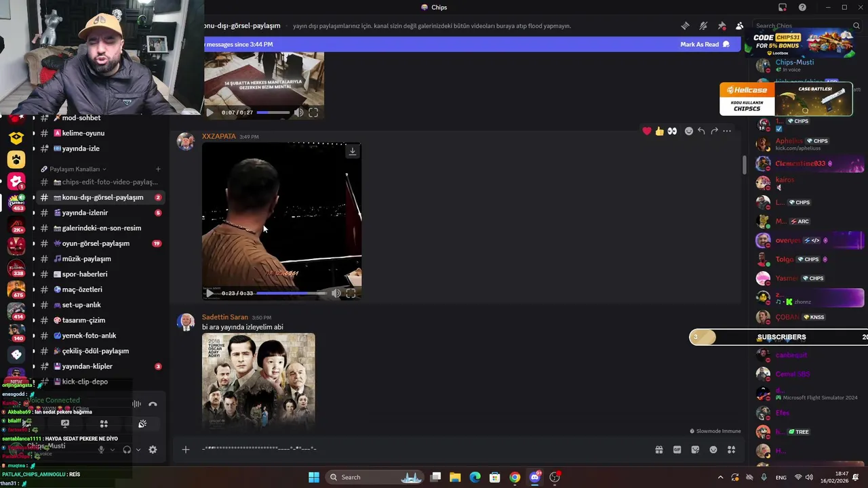
Task: Reply to XXZAPATA message
Action: pos(701,131)
